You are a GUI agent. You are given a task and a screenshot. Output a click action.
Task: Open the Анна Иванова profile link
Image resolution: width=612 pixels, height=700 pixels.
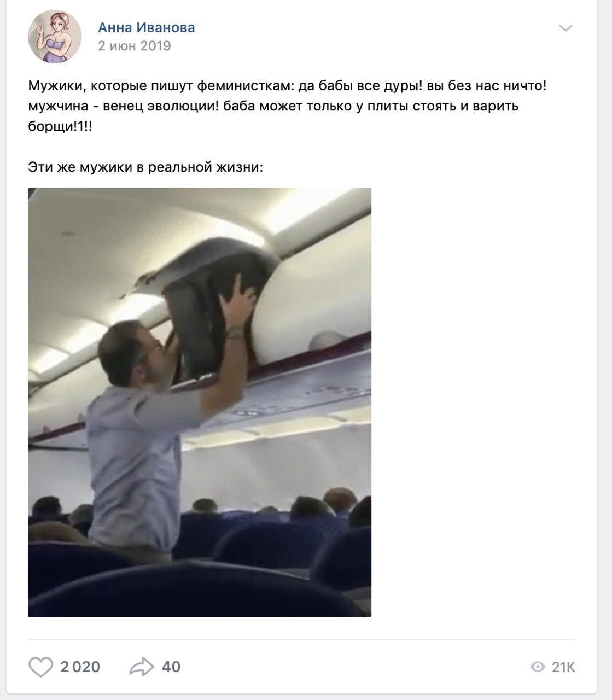pos(147,27)
